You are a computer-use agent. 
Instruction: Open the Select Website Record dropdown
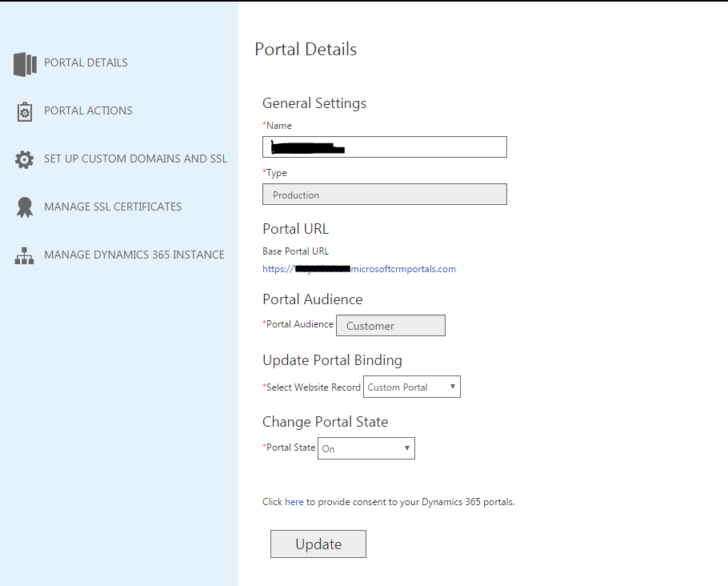coord(411,386)
